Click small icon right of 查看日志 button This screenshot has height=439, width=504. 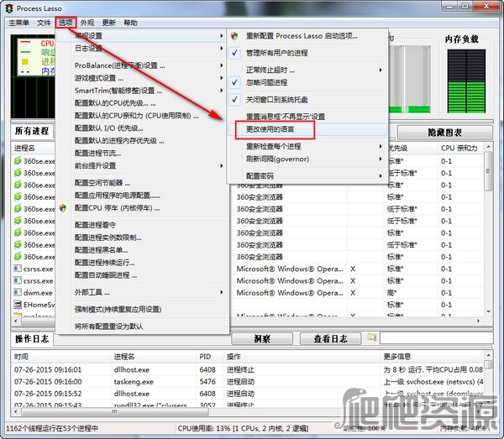pyautogui.click(x=372, y=337)
